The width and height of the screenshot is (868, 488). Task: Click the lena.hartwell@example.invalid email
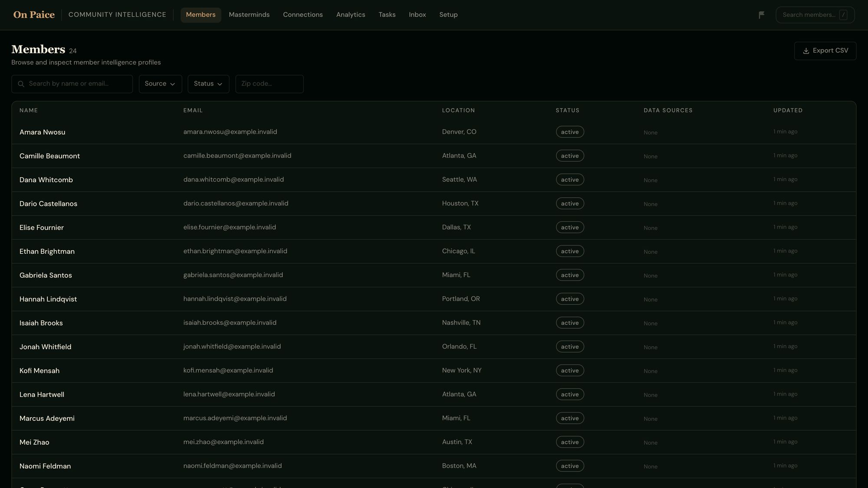tap(229, 394)
